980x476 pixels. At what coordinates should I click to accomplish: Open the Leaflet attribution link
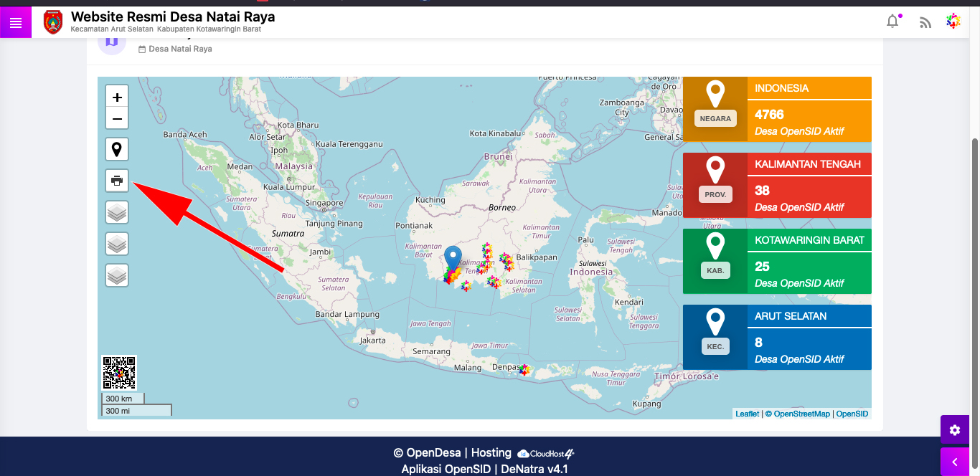point(747,414)
